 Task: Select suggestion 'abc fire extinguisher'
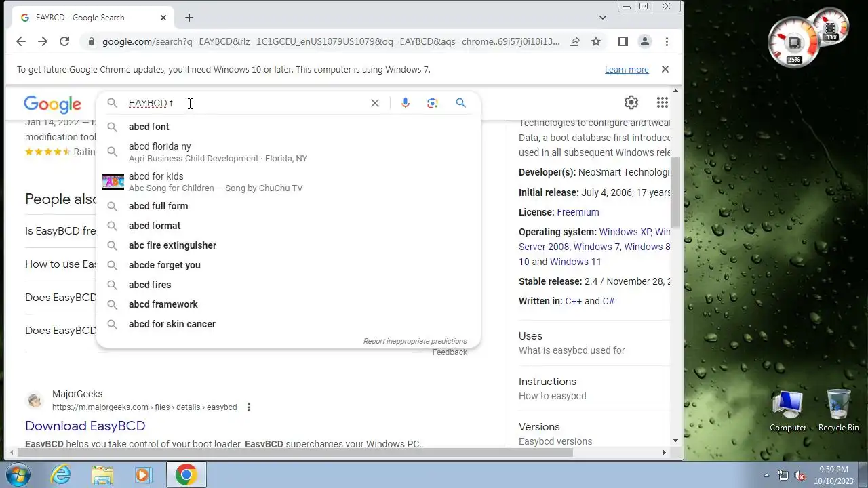point(288,245)
